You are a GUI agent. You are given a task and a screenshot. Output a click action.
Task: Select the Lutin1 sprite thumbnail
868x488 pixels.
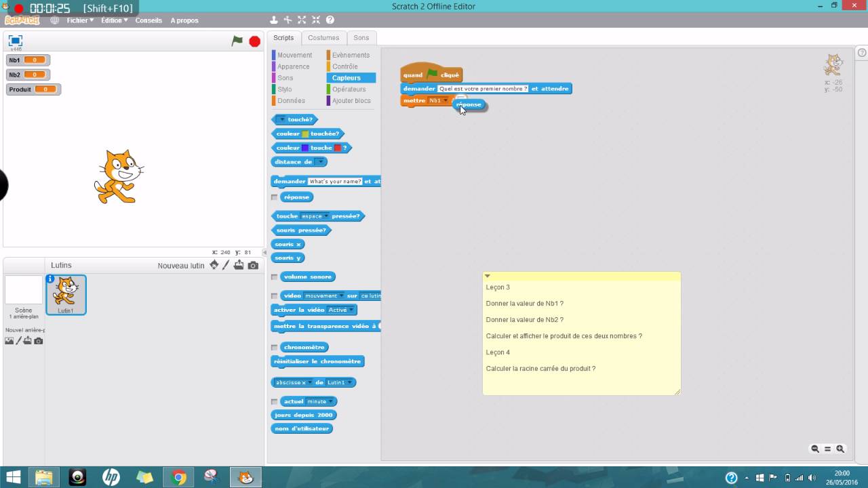point(66,295)
